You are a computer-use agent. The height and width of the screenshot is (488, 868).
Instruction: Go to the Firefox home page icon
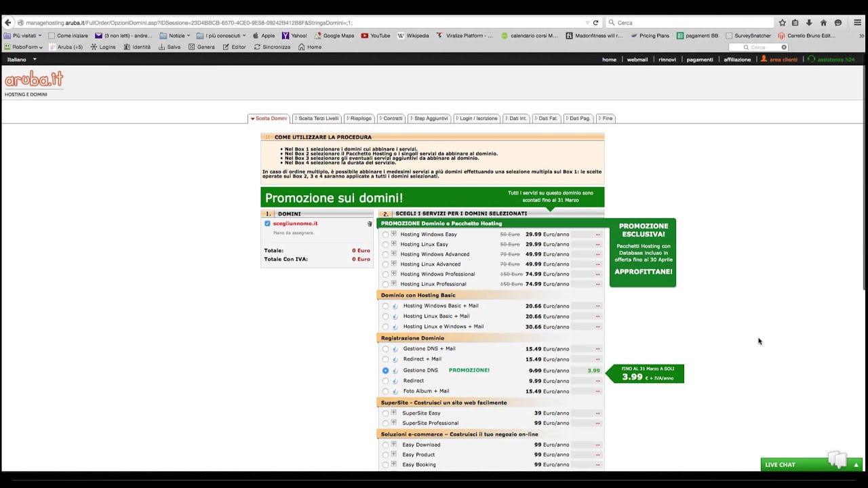[x=823, y=22]
